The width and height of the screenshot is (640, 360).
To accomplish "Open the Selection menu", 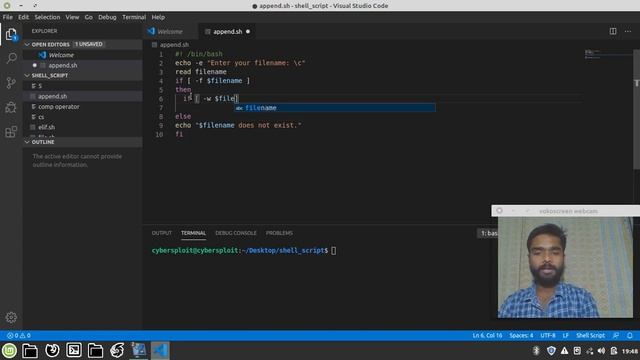I will pyautogui.click(x=47, y=17).
